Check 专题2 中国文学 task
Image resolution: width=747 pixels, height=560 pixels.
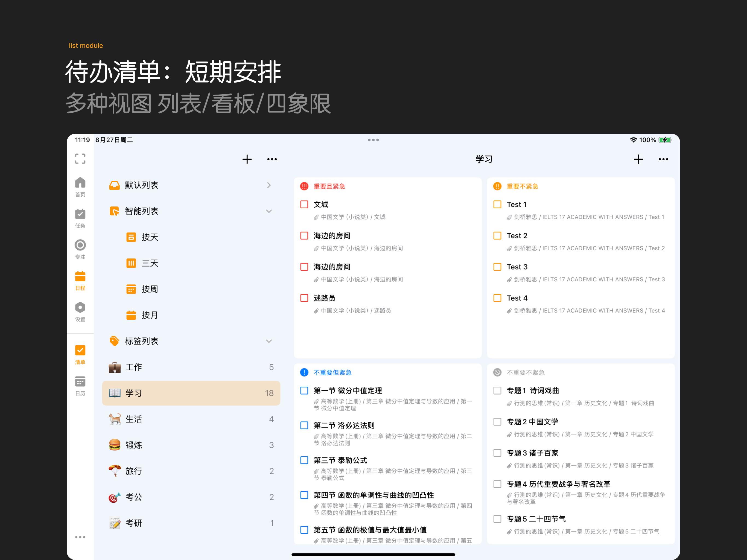pos(497,422)
